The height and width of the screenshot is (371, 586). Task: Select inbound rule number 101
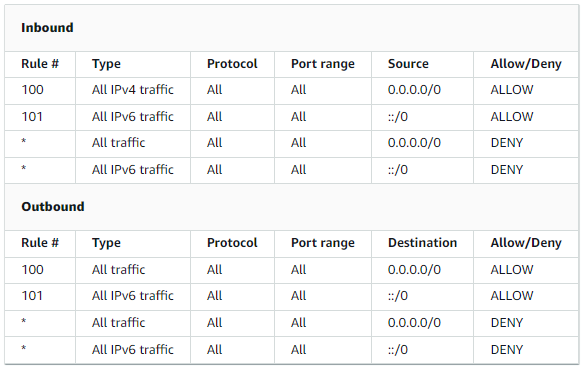pyautogui.click(x=32, y=117)
